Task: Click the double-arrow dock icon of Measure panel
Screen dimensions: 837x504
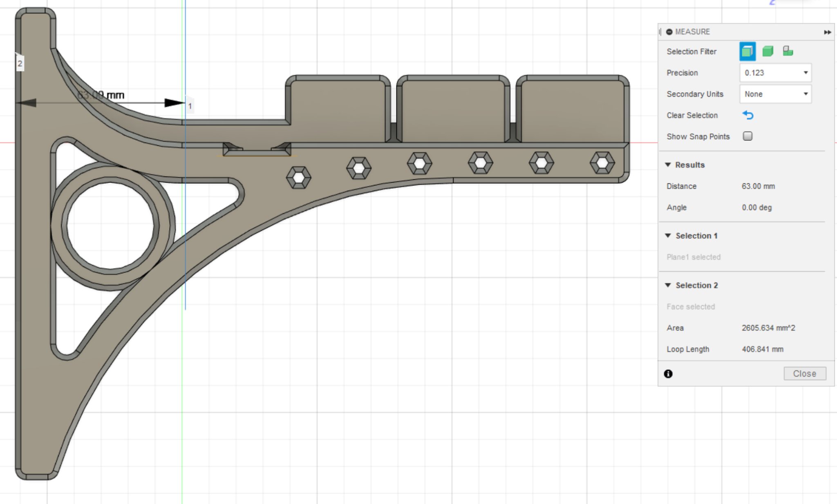Action: click(827, 32)
